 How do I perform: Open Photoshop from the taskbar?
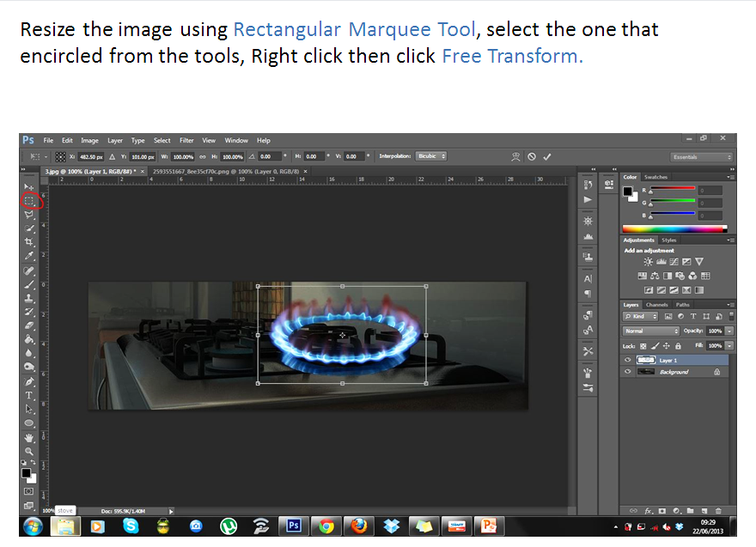[293, 526]
